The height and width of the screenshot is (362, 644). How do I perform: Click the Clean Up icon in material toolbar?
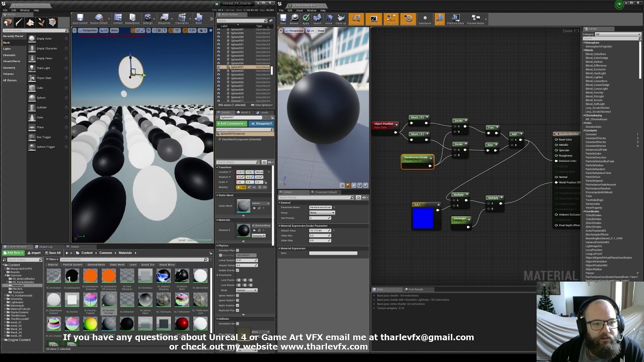(341, 19)
